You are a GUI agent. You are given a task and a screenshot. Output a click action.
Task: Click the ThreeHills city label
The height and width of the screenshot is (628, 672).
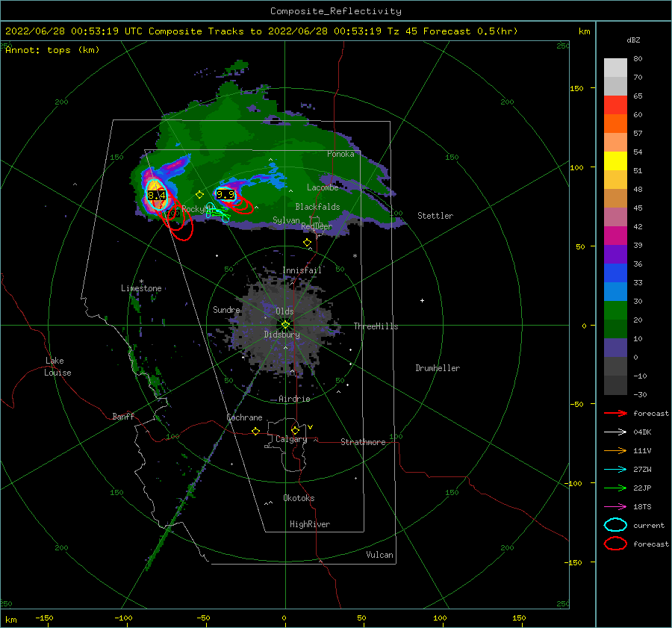point(376,326)
